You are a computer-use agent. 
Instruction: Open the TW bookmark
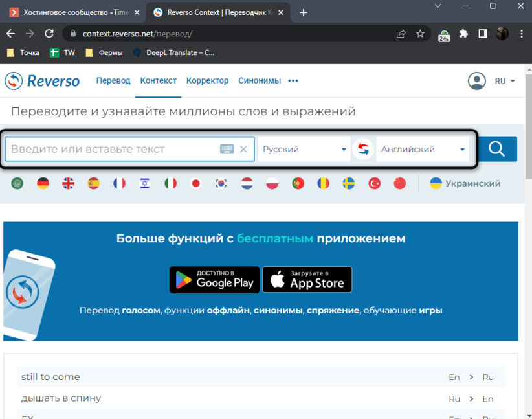62,52
